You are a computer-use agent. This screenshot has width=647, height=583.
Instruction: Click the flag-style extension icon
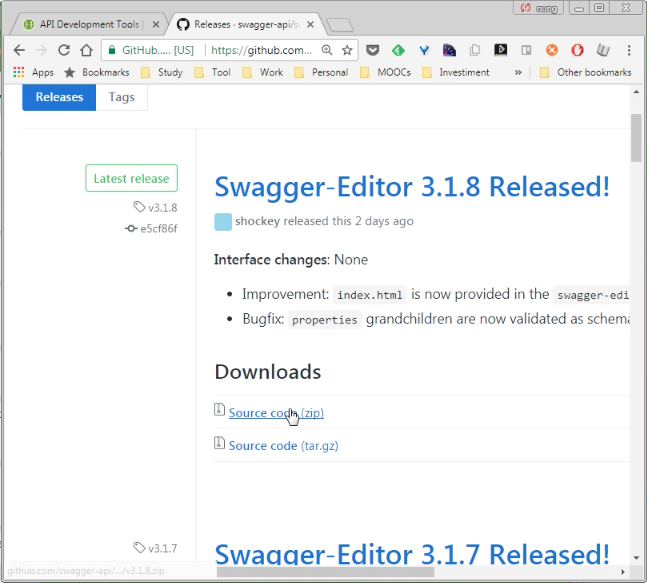(449, 50)
